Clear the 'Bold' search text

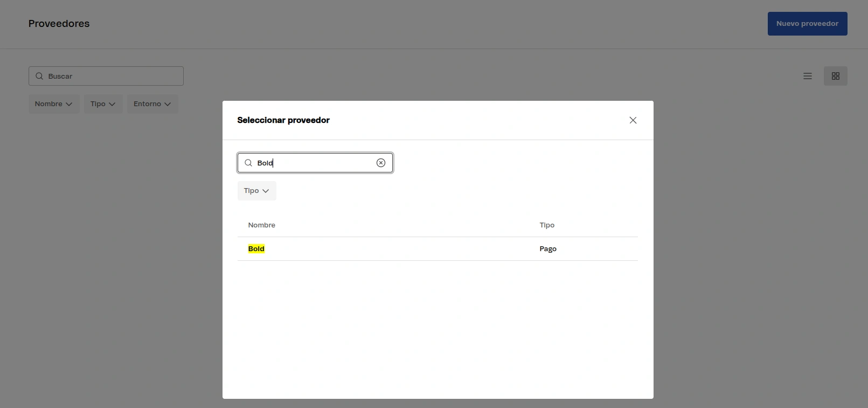click(381, 163)
